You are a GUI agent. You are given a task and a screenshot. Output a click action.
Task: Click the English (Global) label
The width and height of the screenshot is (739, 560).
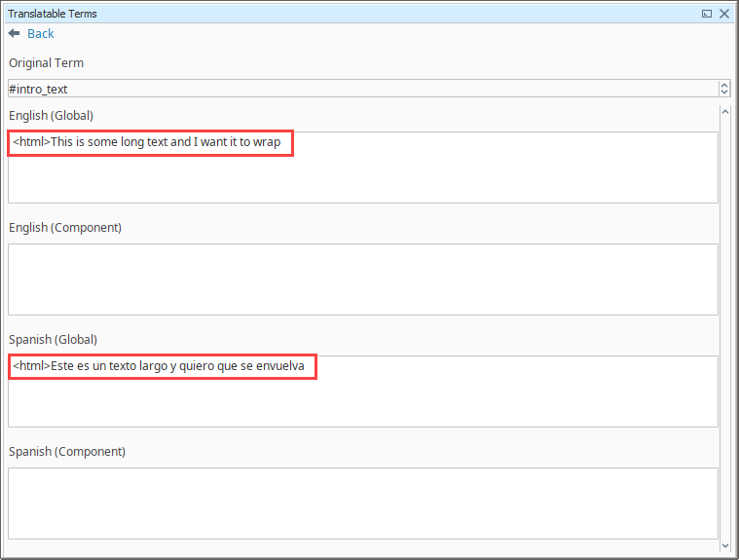pos(51,115)
